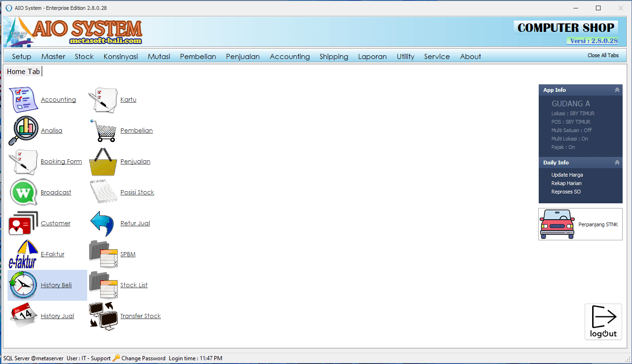This screenshot has width=632, height=364.
Task: Open the SPBM folder icon
Action: pyautogui.click(x=103, y=254)
